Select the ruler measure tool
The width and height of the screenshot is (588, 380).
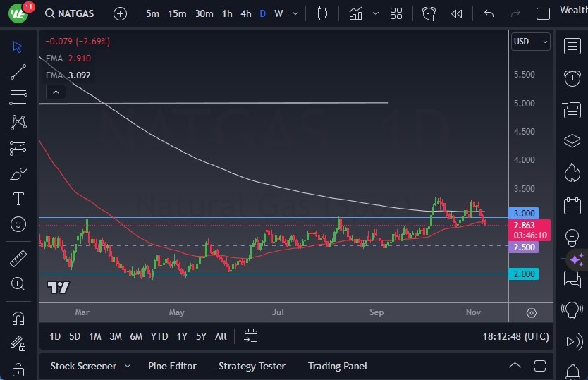click(18, 259)
